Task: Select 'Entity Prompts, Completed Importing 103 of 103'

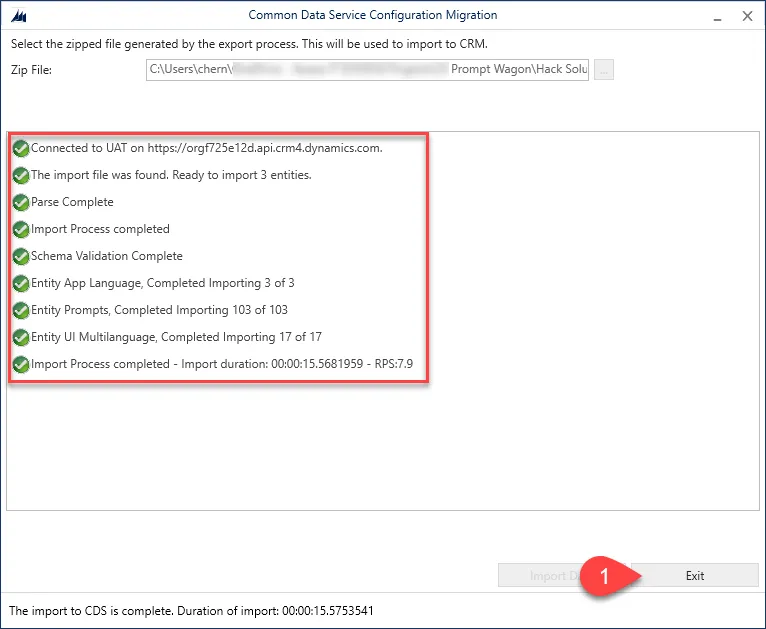Action: tap(159, 310)
